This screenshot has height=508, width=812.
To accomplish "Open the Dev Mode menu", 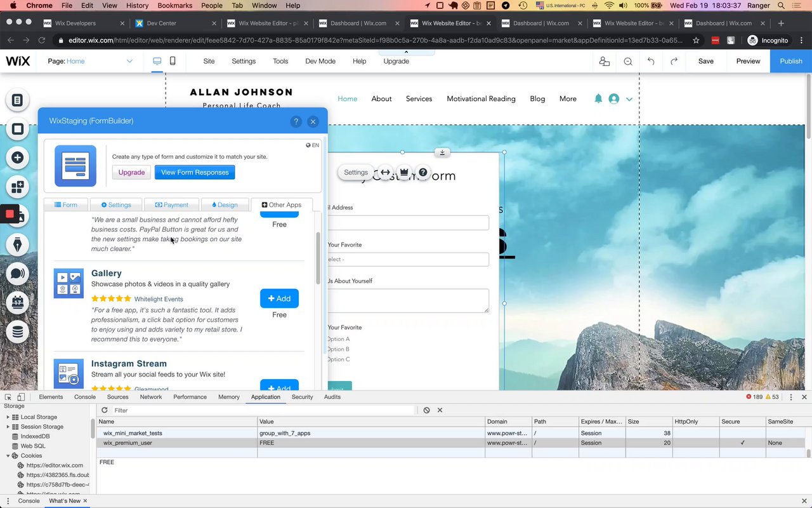I will (x=320, y=62).
